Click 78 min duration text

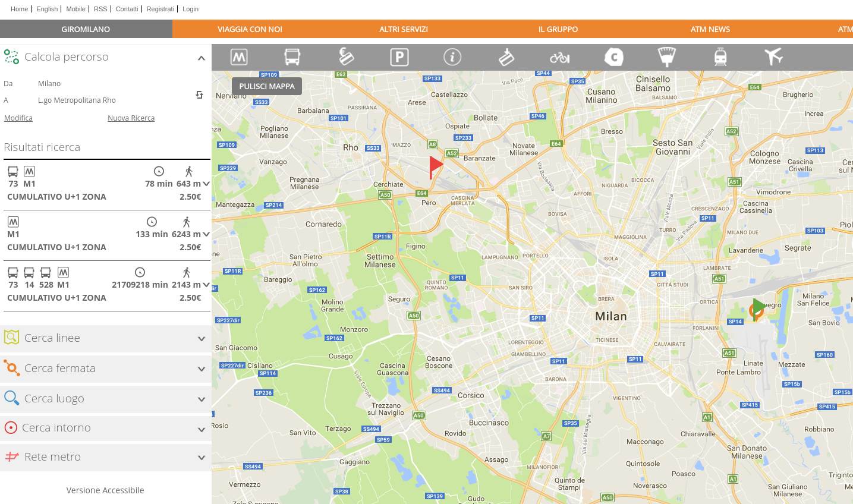159,184
